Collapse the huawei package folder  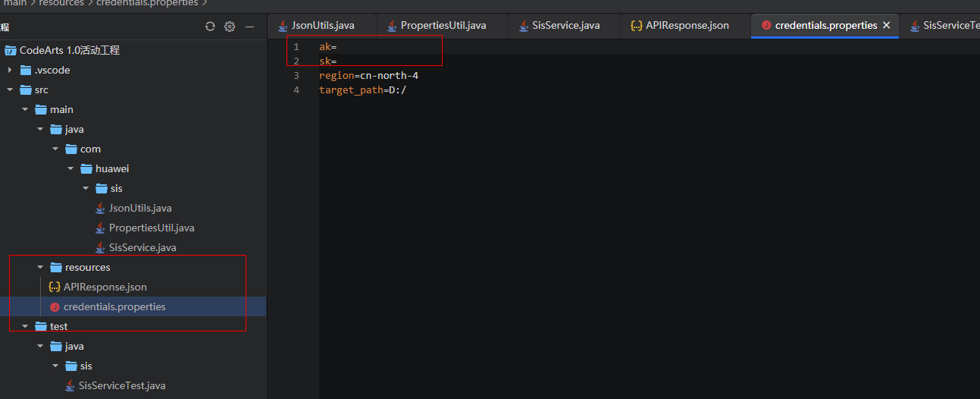tap(70, 169)
